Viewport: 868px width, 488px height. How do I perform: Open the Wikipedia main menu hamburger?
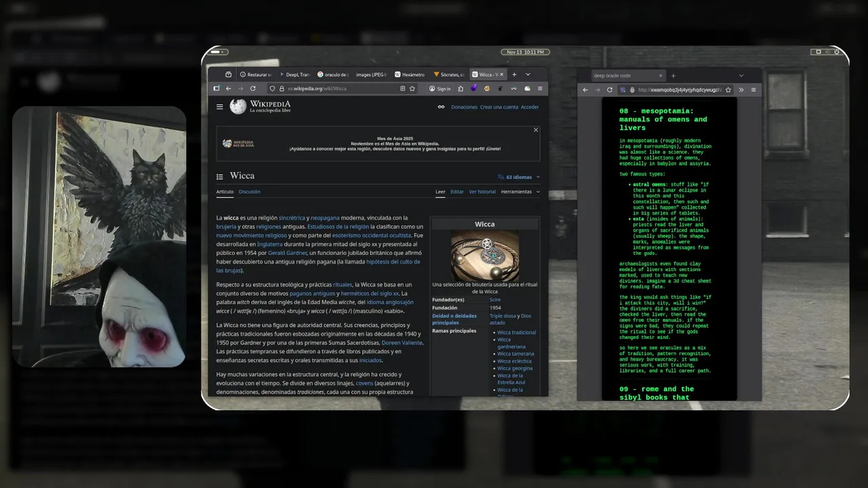[220, 106]
